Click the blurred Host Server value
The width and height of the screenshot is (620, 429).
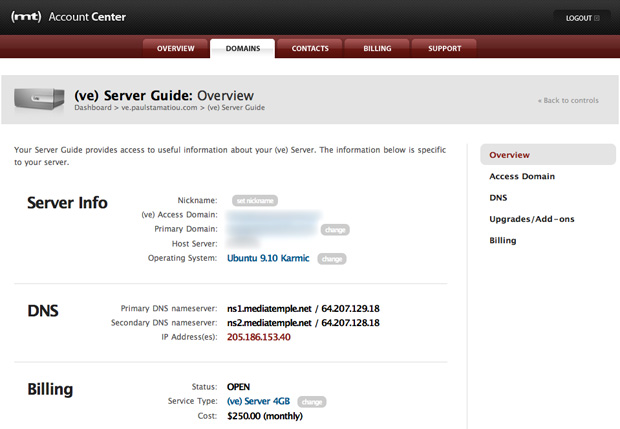point(243,242)
